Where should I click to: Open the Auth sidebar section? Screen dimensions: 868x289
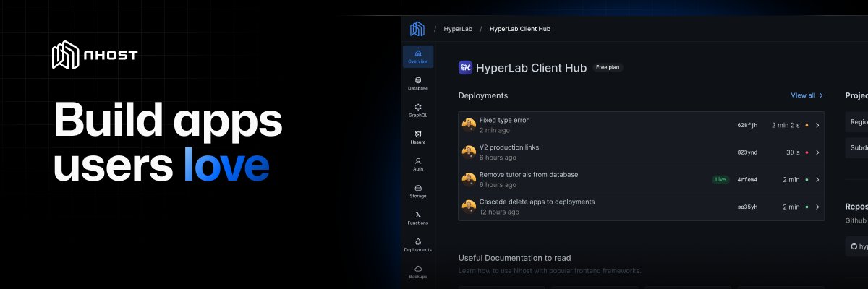point(418,164)
